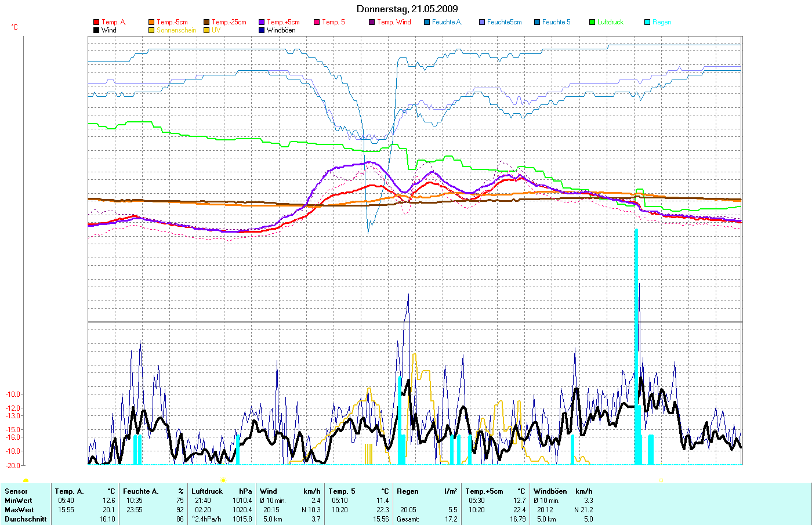Image resolution: width=812 pixels, height=525 pixels.
Task: Click the Durchschnitt row label
Action: pos(26,519)
